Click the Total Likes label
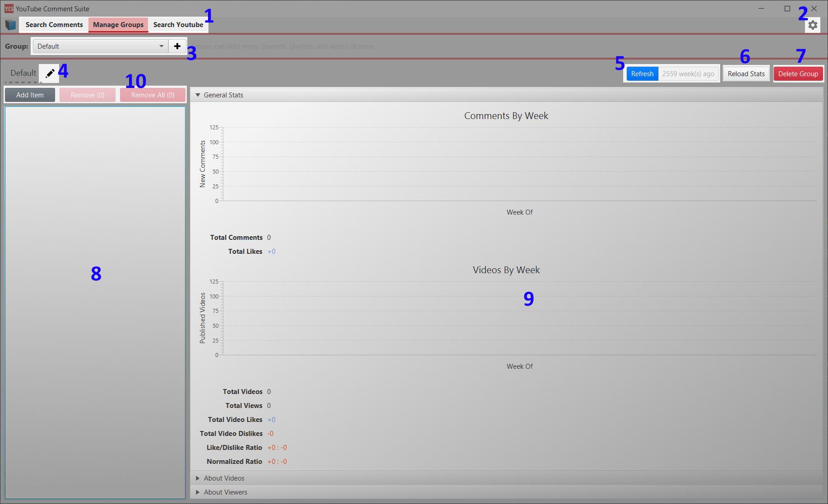 (x=245, y=252)
